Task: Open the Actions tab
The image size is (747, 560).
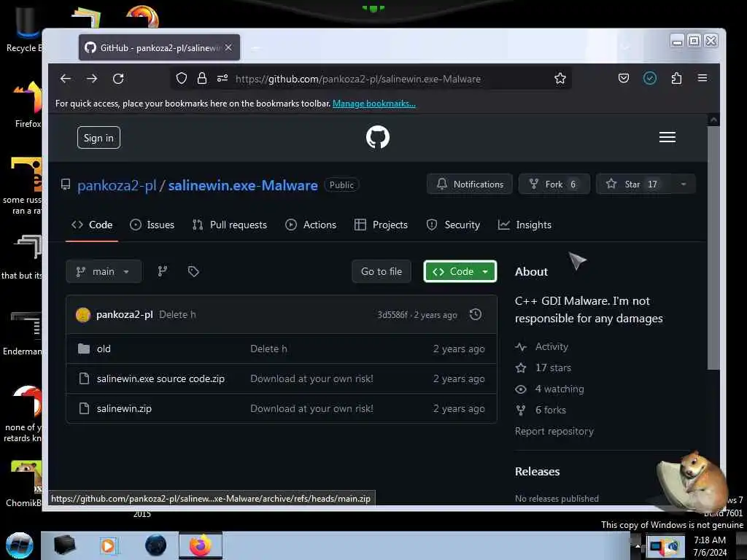Action: click(x=311, y=225)
